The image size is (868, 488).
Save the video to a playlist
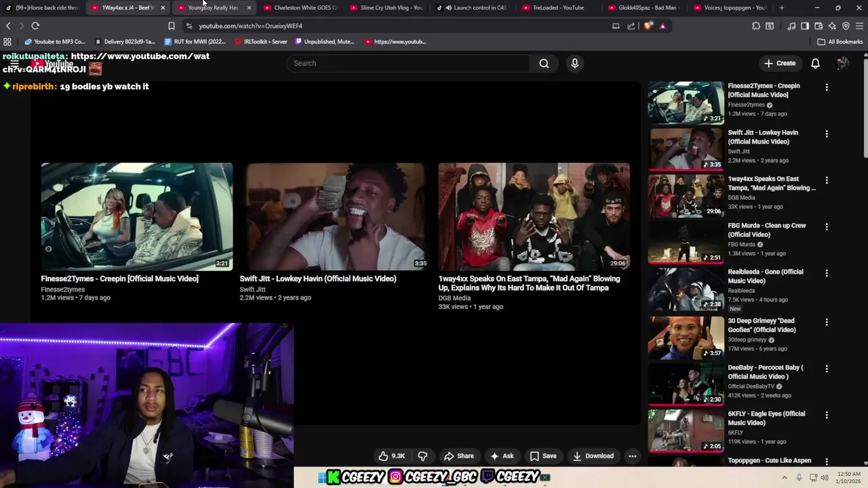tap(543, 456)
